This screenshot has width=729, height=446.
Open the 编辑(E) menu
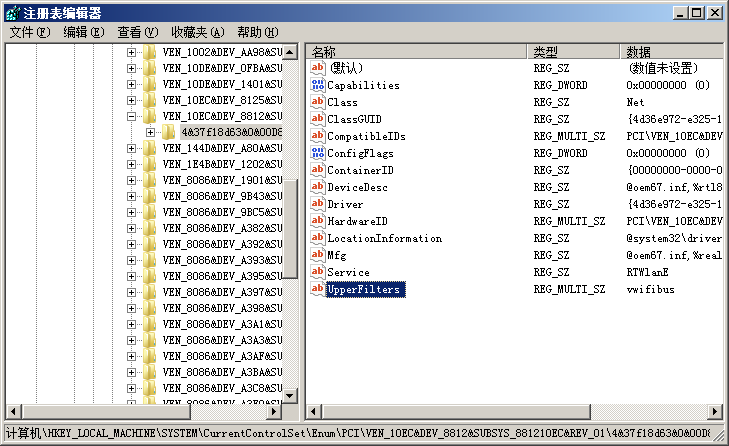coord(84,32)
